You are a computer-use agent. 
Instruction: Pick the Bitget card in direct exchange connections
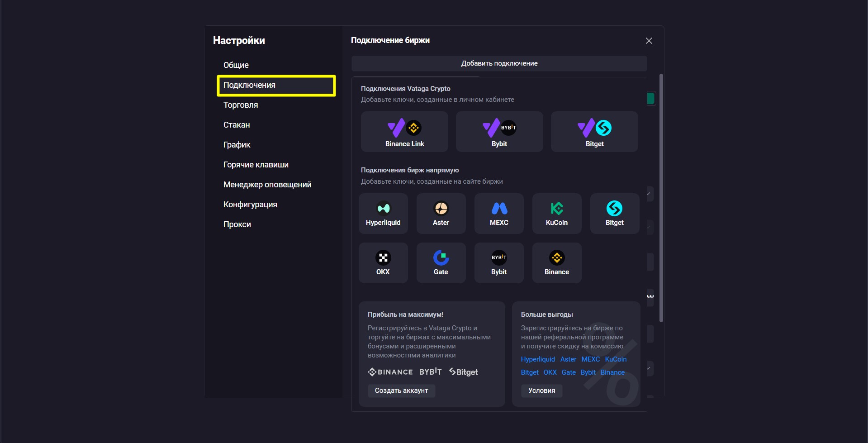pyautogui.click(x=615, y=214)
